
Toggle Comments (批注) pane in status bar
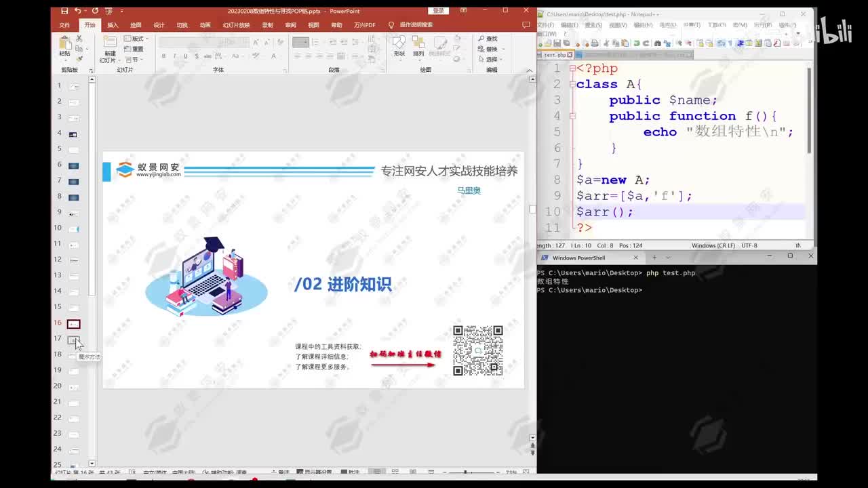[351, 472]
